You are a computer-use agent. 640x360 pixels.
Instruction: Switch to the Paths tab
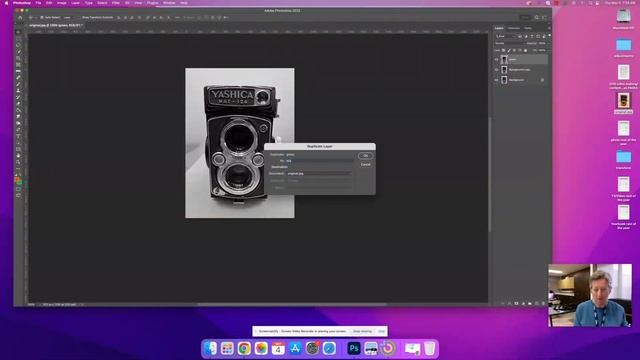tap(528, 28)
